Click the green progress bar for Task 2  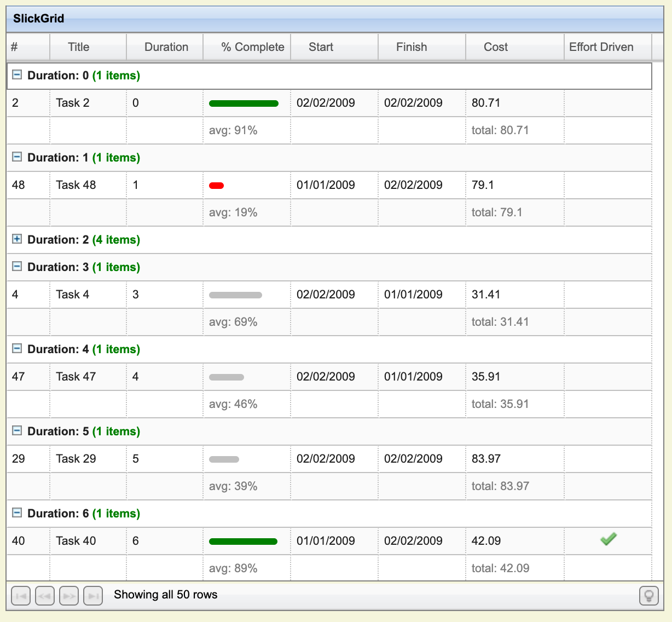pos(243,103)
